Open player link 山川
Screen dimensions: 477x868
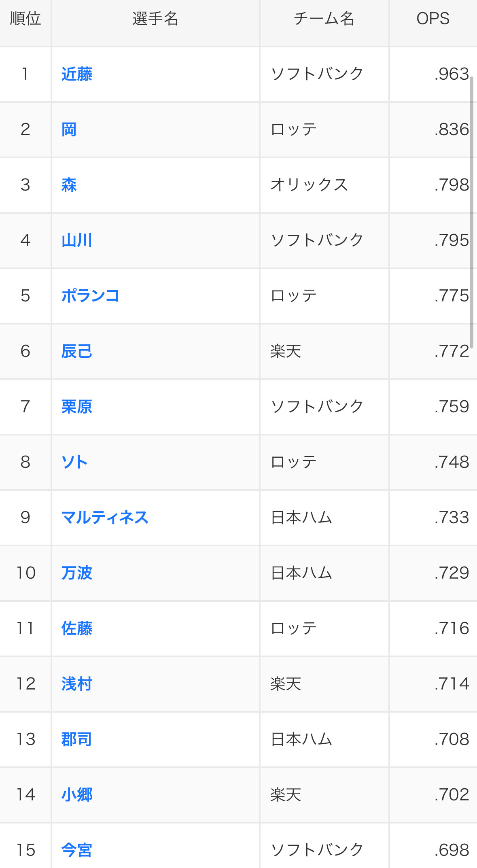[x=77, y=241]
